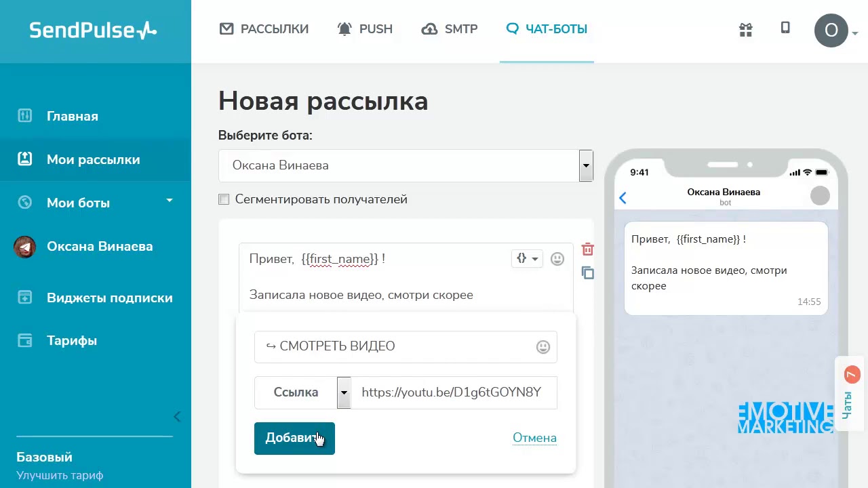This screenshot has height=488, width=868.
Task: Click the Главная sliders icon
Action: [x=25, y=115]
